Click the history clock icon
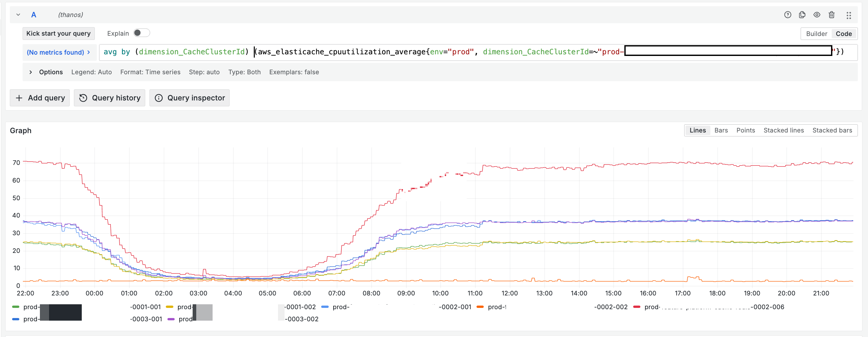The image size is (868, 337). pos(83,98)
